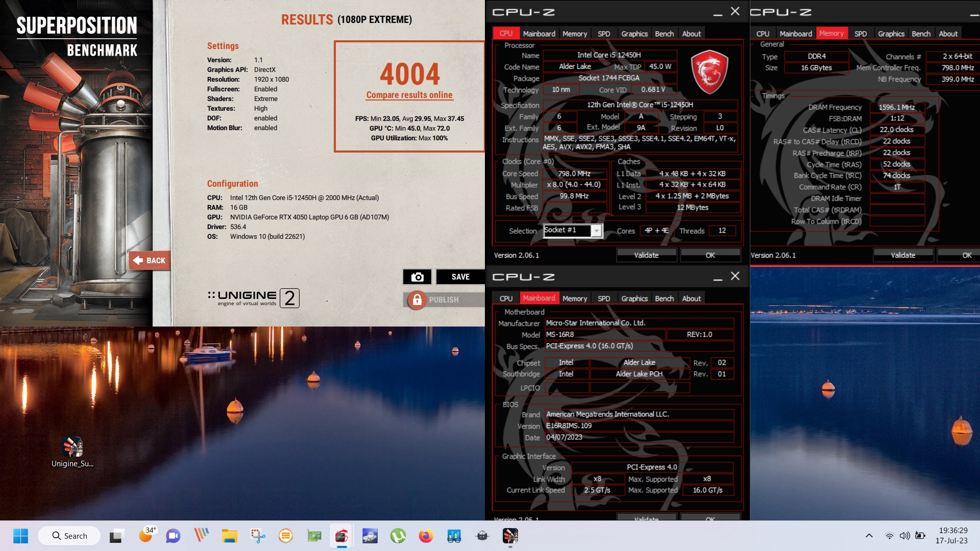Screen dimensions: 980x551
Task: Click the MS-16R8 model field
Action: point(605,335)
